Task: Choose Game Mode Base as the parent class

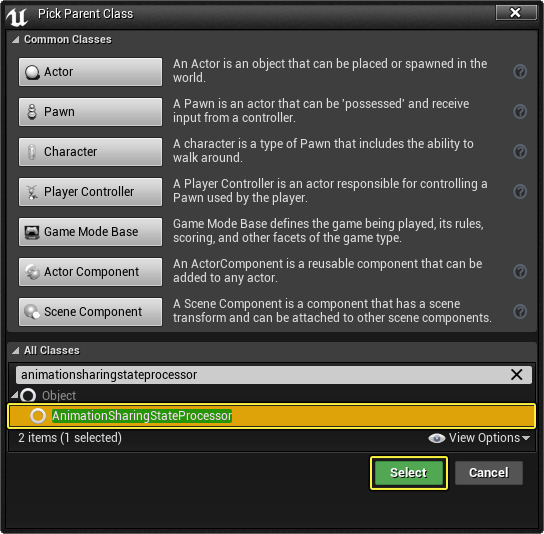Action: pos(90,232)
